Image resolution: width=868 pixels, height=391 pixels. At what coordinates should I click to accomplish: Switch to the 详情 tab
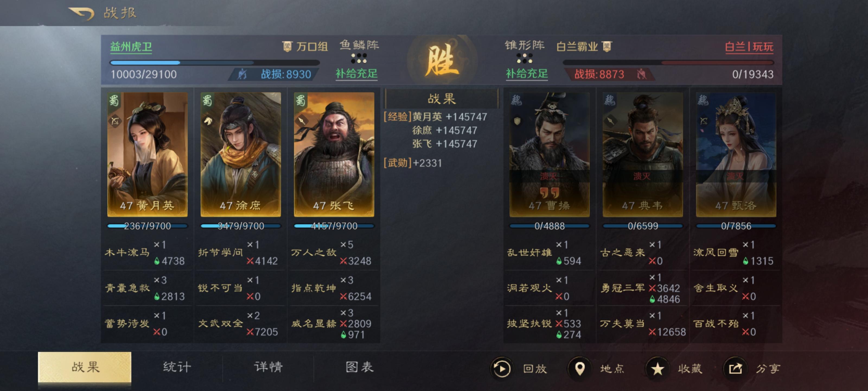(268, 367)
